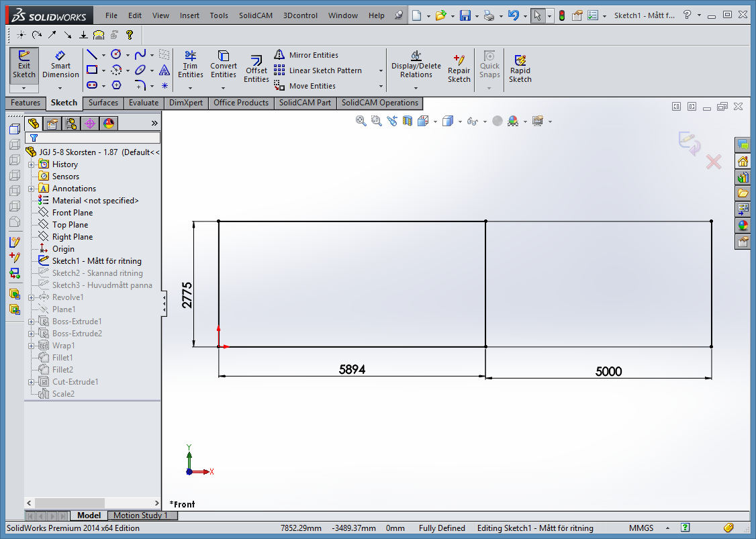Open the SolidCAM Operations tab
This screenshot has width=756, height=539.
coord(380,103)
